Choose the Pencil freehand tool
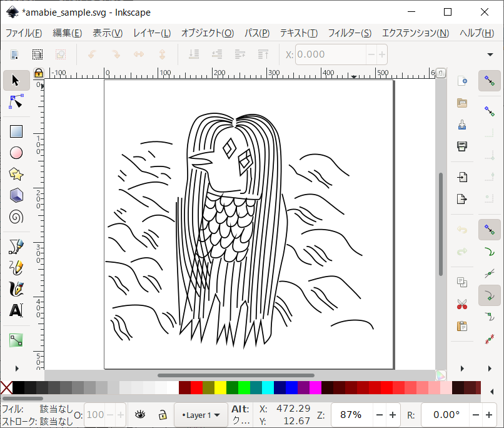504x428 pixels. [16, 268]
